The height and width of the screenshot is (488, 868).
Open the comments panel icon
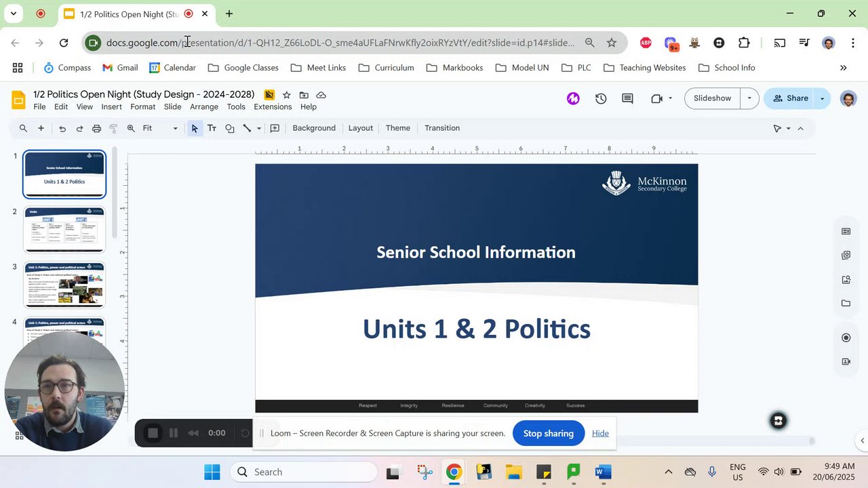[x=627, y=98]
